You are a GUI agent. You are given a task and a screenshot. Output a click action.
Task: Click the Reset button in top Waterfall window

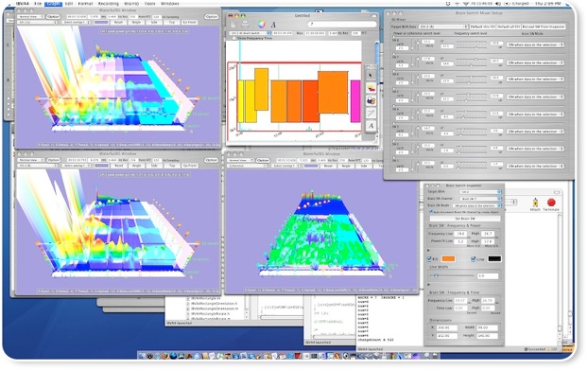(x=118, y=23)
